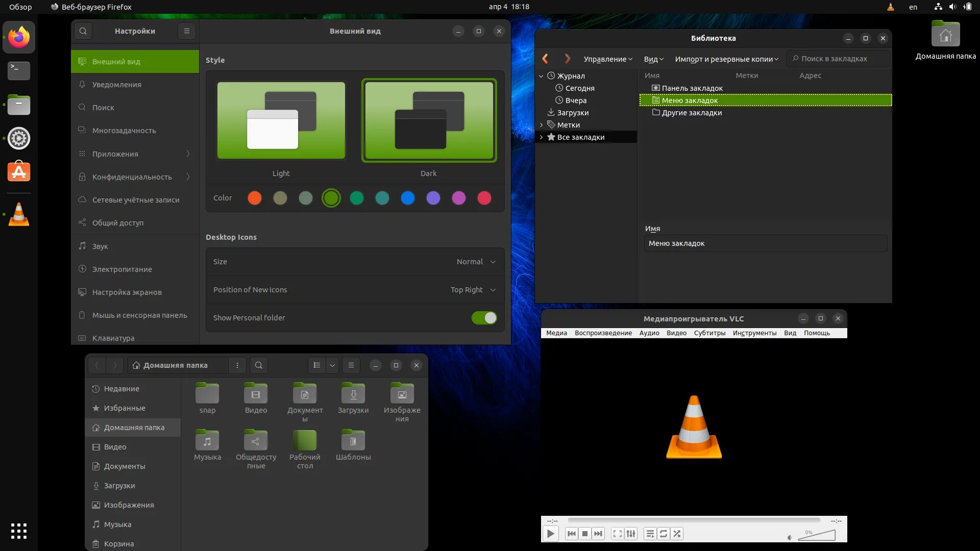The width and height of the screenshot is (980, 551).
Task: Open Управление menu in Library
Action: pos(607,59)
